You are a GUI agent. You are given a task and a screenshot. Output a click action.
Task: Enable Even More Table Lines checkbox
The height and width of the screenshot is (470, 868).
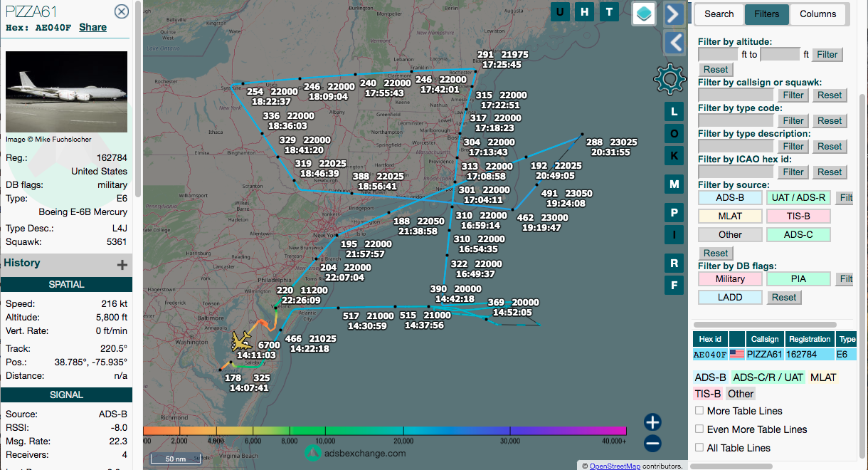pyautogui.click(x=699, y=429)
